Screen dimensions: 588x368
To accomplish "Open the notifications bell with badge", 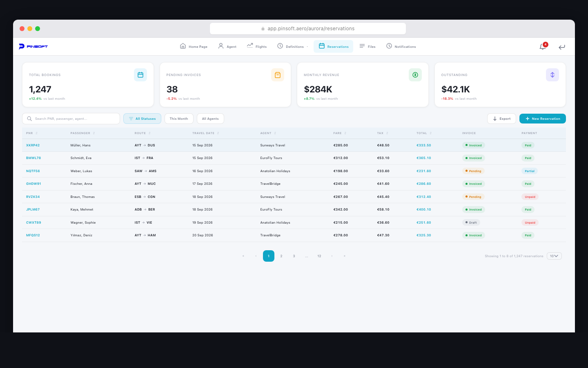I will point(542,47).
